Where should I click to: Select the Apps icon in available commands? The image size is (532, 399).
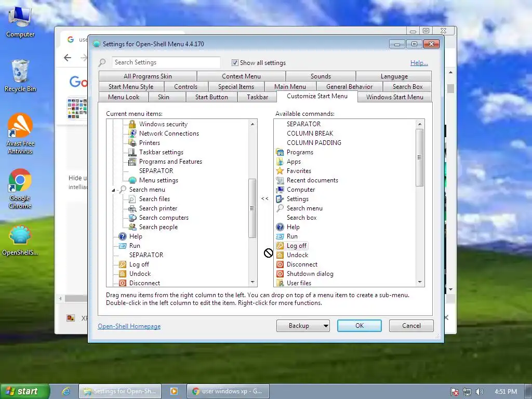(x=280, y=162)
